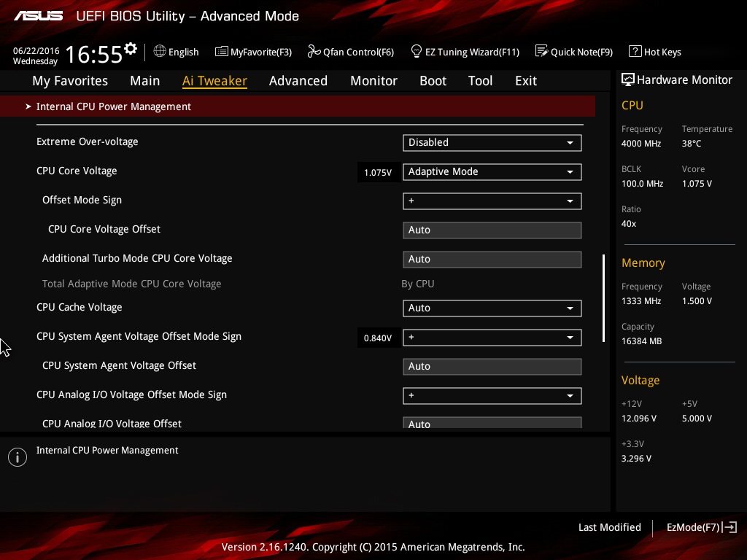The width and height of the screenshot is (747, 560).
Task: Select the Ai Tweaker tab
Action: [214, 81]
